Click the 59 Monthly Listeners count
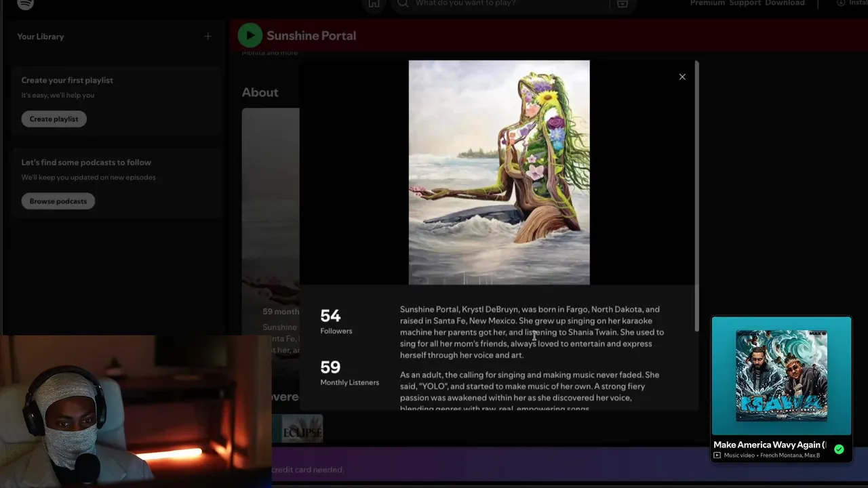 point(349,372)
